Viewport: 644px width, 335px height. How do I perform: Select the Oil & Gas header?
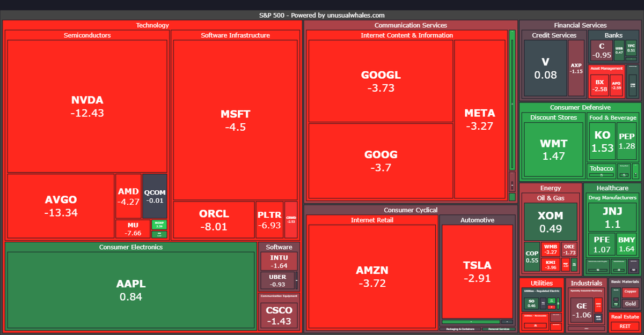[551, 198]
